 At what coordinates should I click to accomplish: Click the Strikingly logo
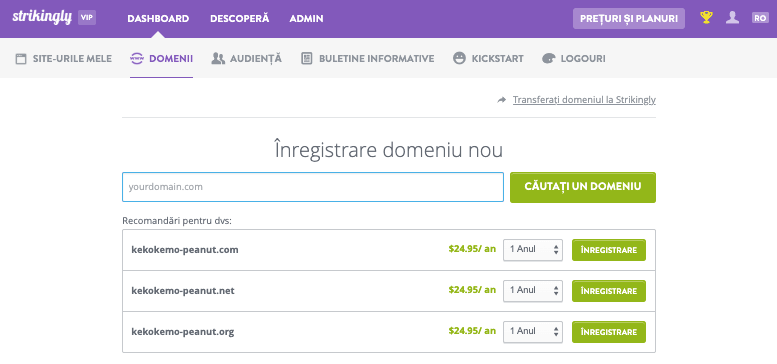pos(42,17)
